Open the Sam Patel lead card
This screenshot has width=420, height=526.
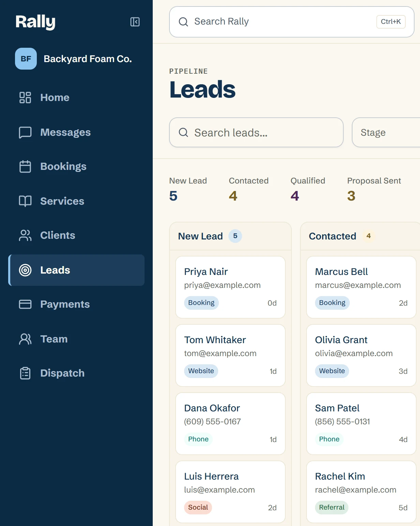coord(361,424)
